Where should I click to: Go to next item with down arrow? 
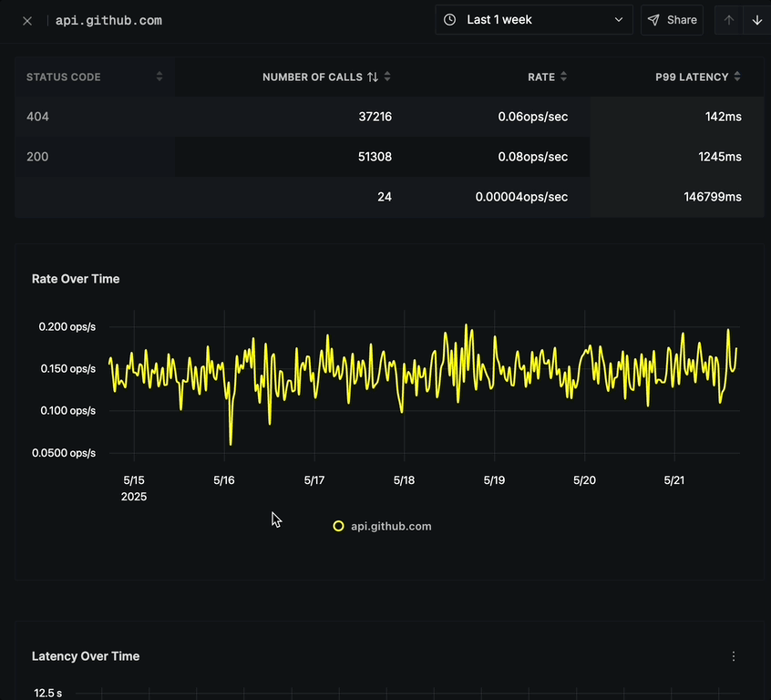[757, 20]
